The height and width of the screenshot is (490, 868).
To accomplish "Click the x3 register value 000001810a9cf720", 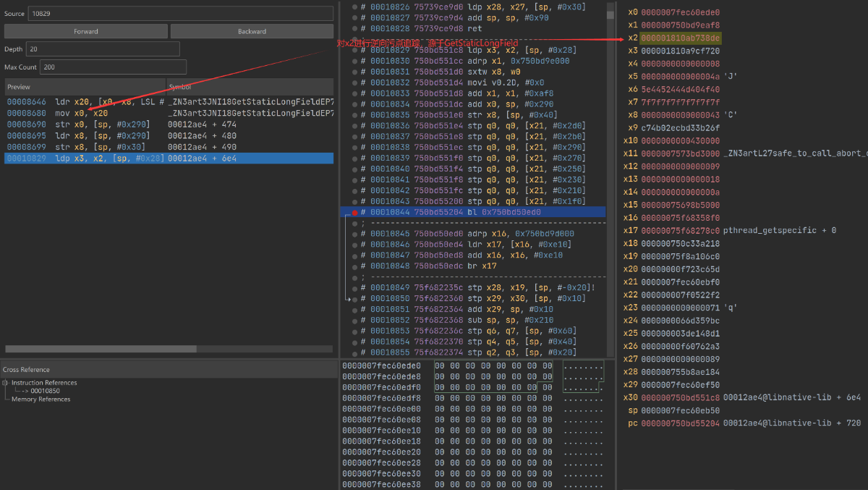I will 680,51.
